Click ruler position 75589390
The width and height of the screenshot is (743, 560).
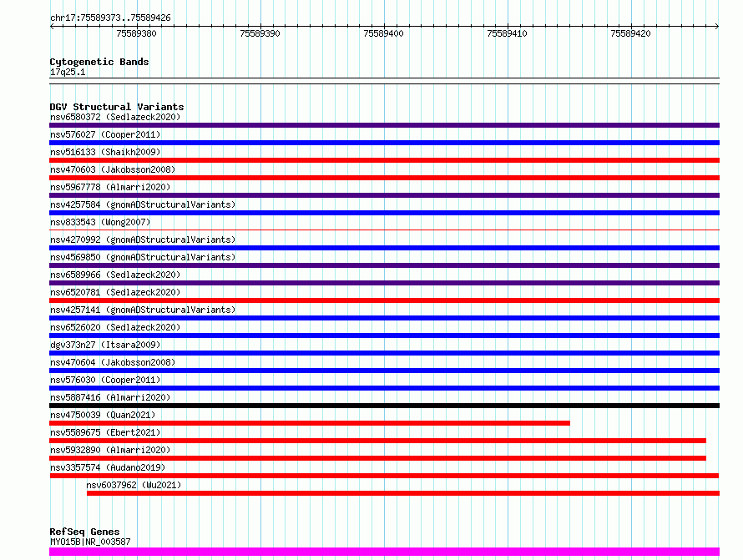[x=260, y=33]
